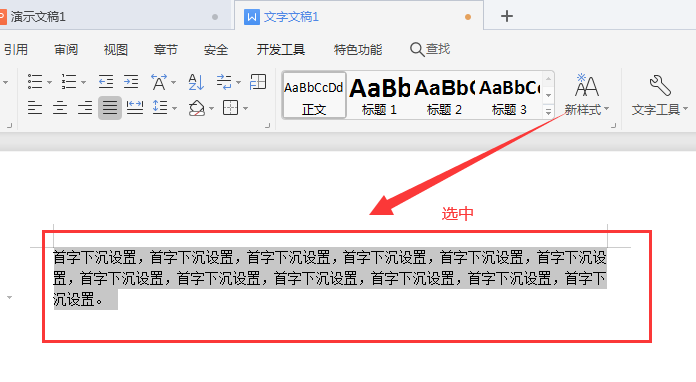The image size is (696, 382).
Task: Switch to the 演示文稿1 document tab
Action: click(x=114, y=17)
